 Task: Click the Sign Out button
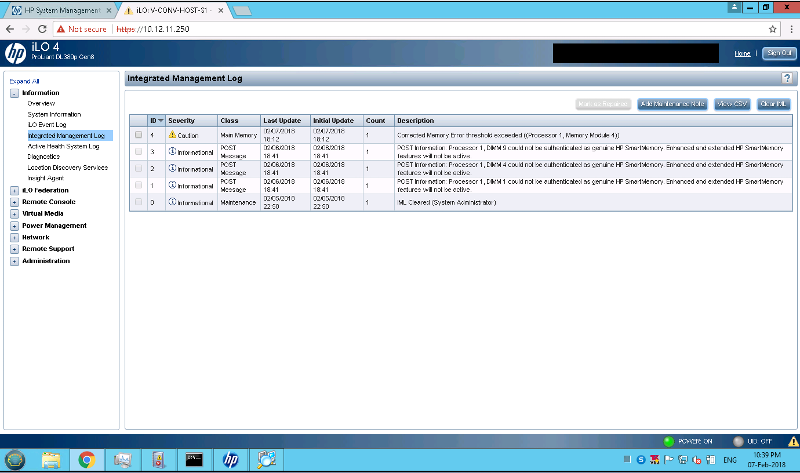(779, 53)
